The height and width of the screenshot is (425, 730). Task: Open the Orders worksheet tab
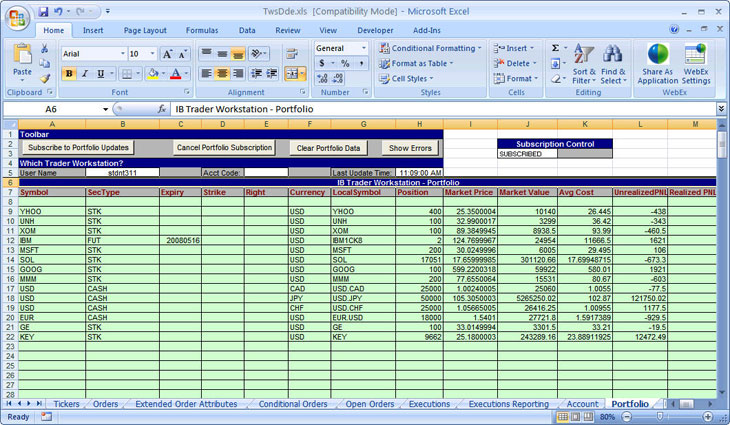[x=105, y=404]
